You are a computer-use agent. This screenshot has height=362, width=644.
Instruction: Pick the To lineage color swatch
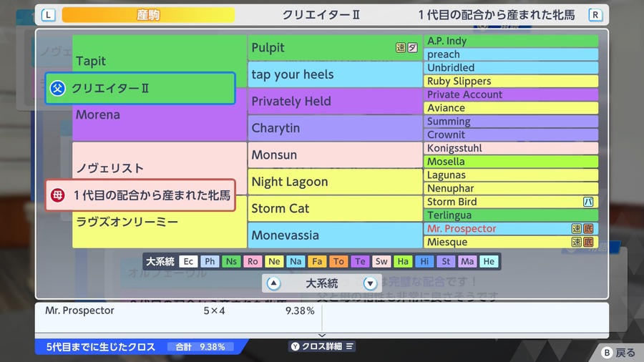(338, 261)
